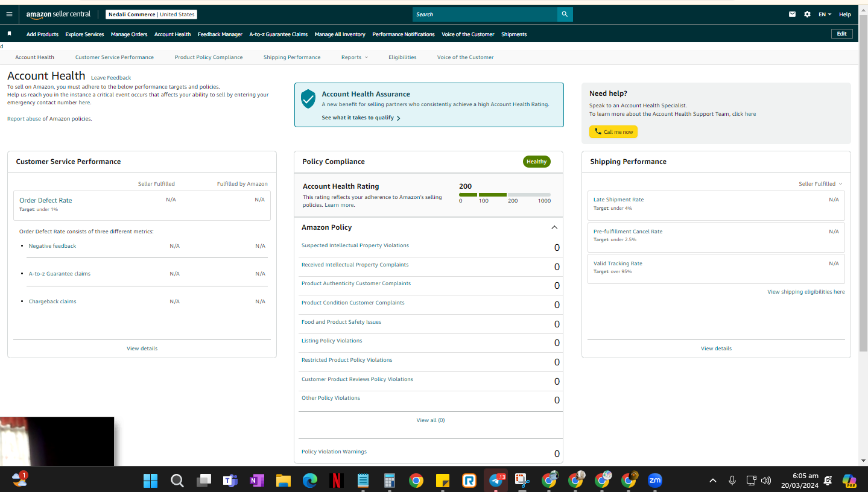Click the microphone icon in the system tray
This screenshot has width=868, height=492.
pos(732,481)
